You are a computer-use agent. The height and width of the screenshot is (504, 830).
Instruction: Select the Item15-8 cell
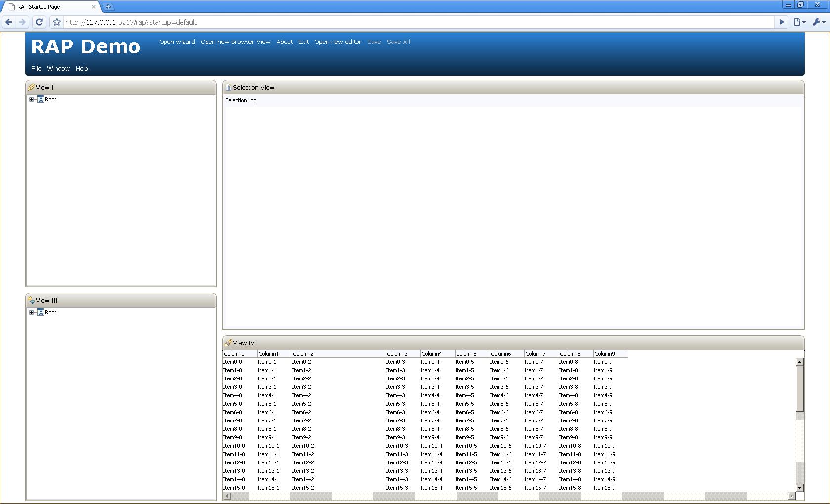[x=570, y=488]
